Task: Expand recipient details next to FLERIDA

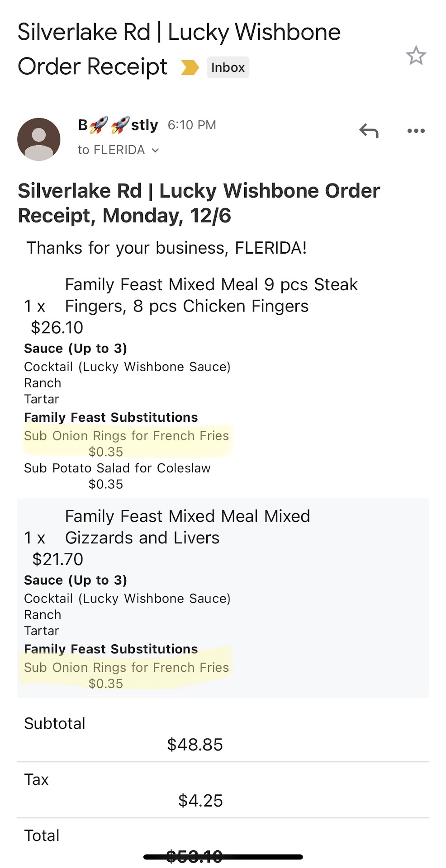Action: tap(155, 150)
